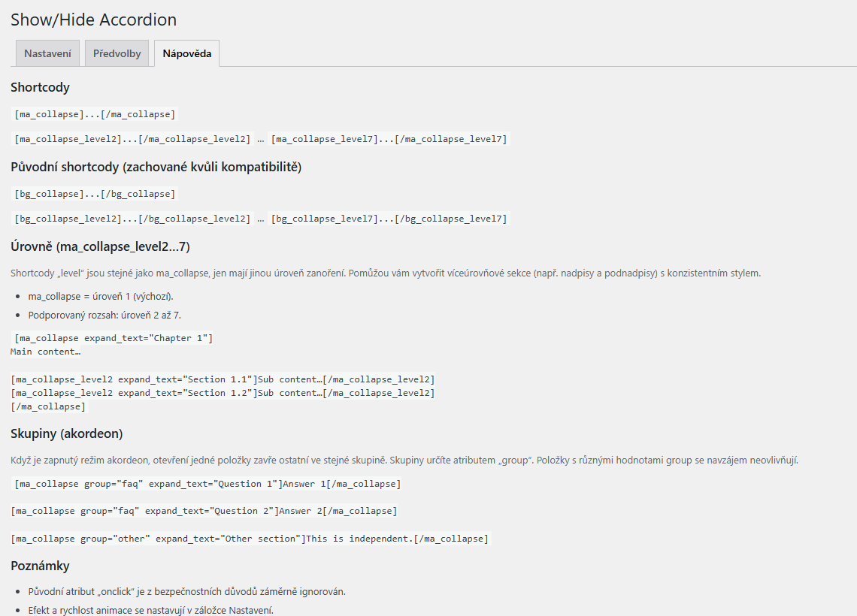857x616 pixels.
Task: Select the Poznámky heading
Action: [42, 566]
